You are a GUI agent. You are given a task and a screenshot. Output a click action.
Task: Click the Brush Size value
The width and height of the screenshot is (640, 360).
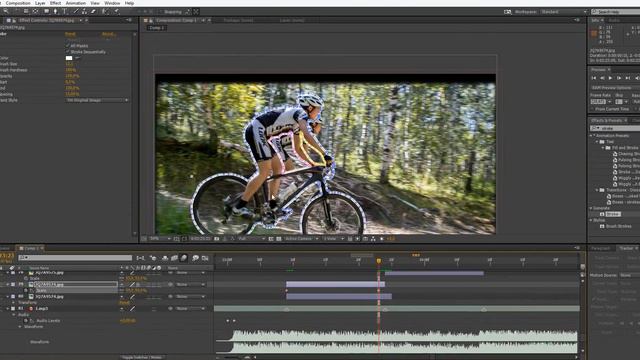tap(69, 64)
